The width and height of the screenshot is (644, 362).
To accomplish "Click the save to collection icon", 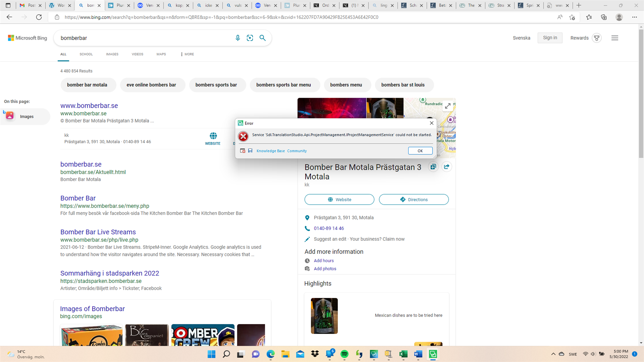I will 433,167.
